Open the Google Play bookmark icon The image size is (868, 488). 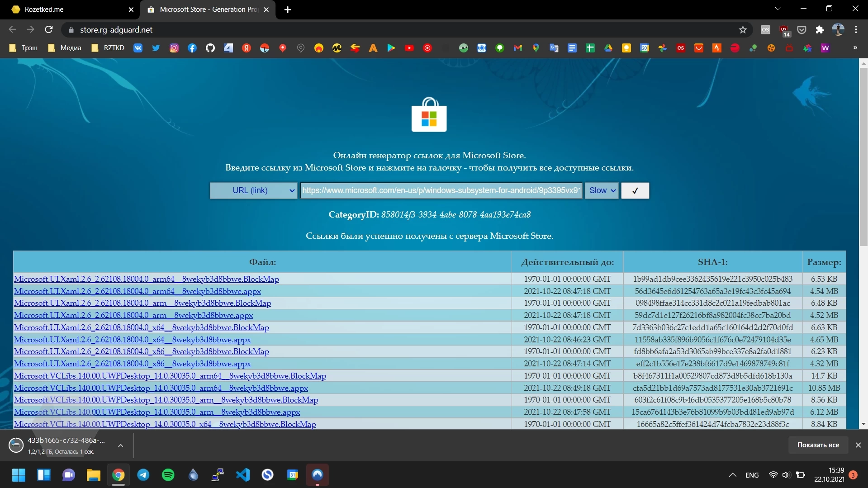point(391,48)
